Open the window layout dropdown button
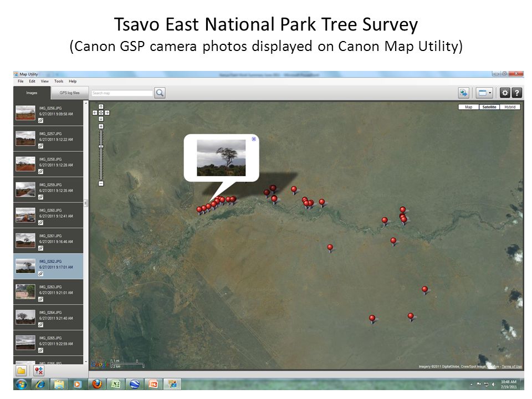Viewport: 532px width, 399px height. click(484, 93)
